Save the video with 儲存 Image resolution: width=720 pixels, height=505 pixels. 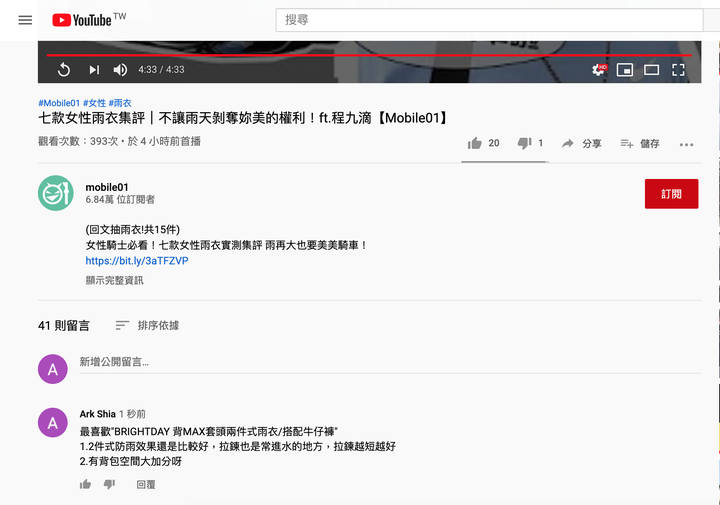[640, 144]
